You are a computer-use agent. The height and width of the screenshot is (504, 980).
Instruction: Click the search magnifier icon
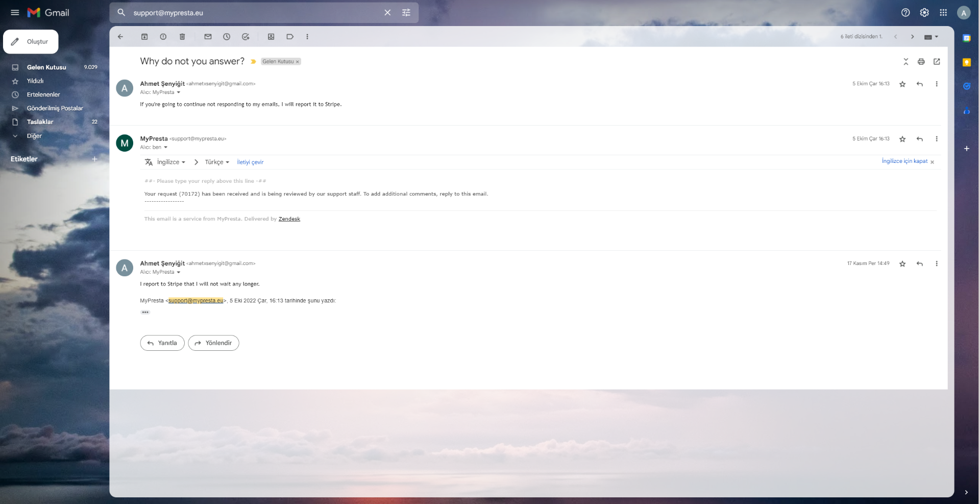click(121, 13)
